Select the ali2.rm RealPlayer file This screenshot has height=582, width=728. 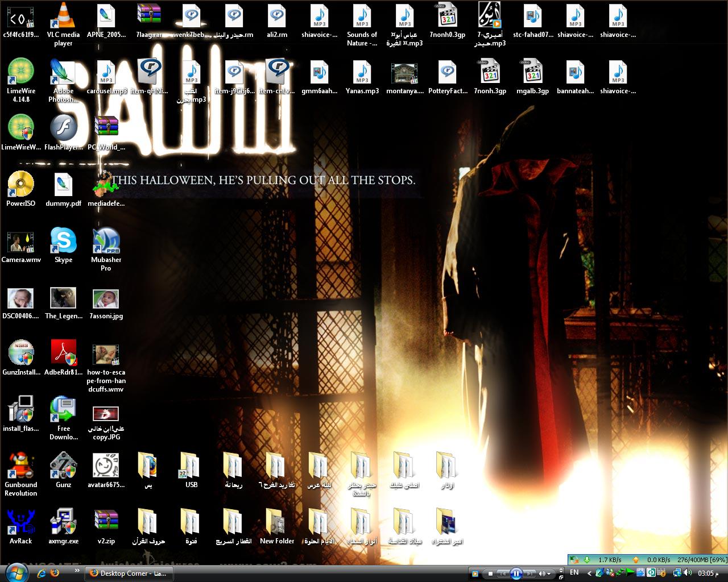tap(276, 20)
